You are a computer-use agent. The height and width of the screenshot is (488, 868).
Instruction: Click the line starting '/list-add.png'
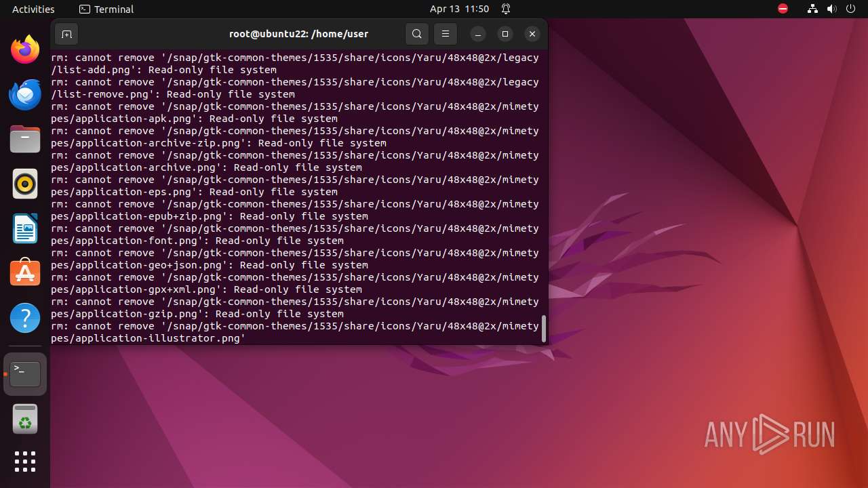(163, 70)
